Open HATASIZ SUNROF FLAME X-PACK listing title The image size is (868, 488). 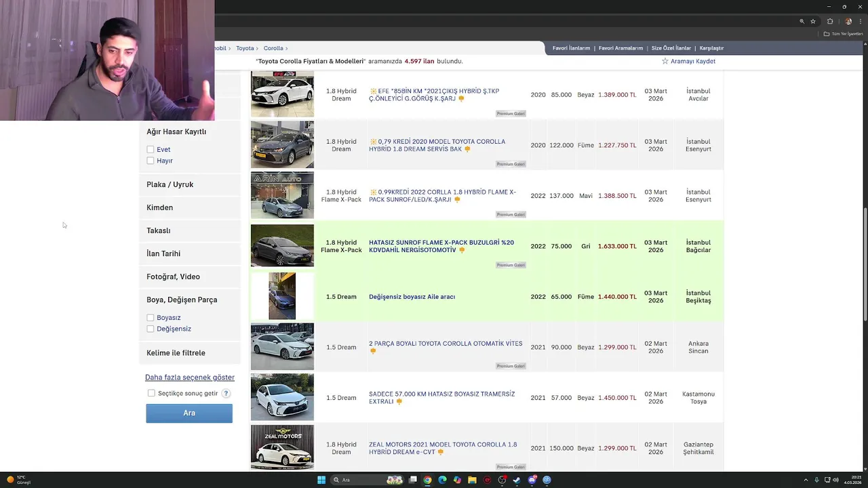(441, 246)
